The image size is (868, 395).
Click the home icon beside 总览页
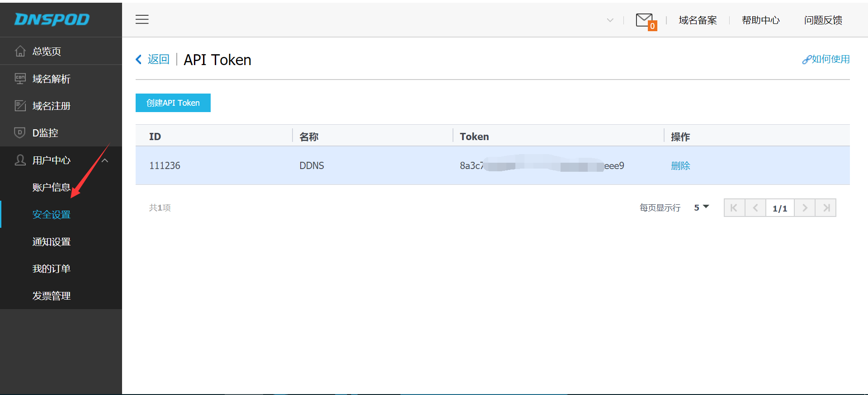(20, 51)
